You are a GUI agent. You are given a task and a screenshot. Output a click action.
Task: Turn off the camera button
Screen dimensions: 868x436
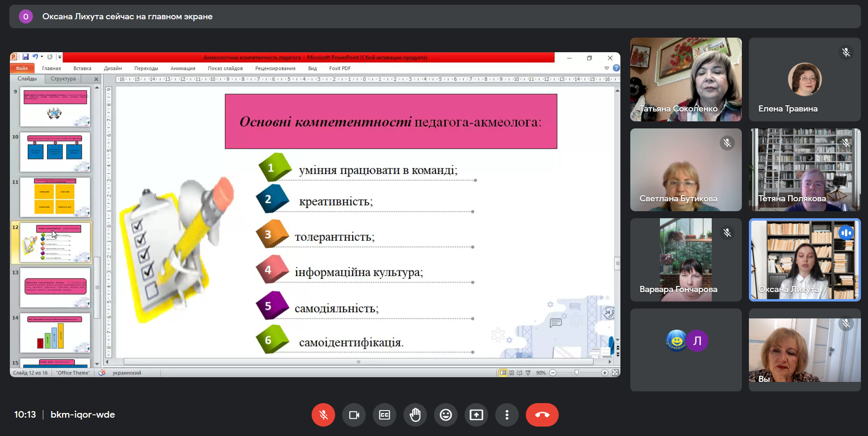coord(354,415)
